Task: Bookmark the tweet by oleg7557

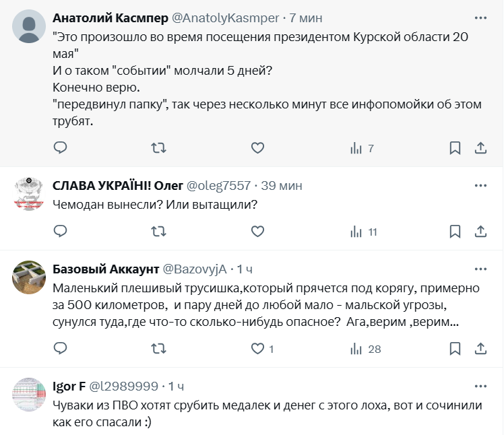Action: (x=455, y=232)
